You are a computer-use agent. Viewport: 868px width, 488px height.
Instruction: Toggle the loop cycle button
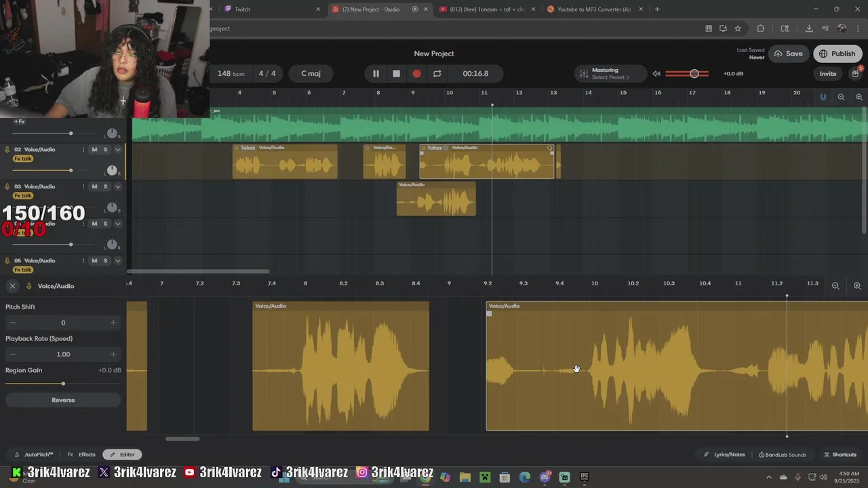pos(437,73)
